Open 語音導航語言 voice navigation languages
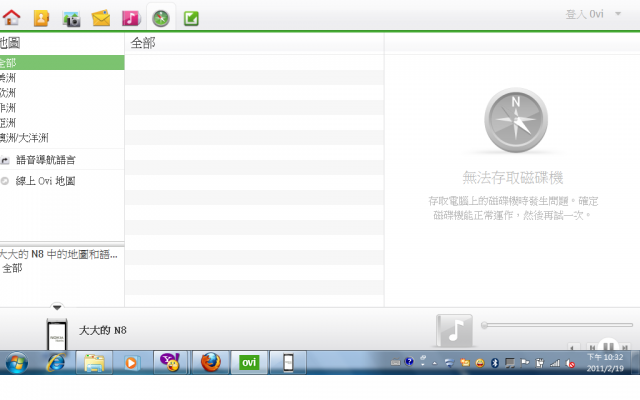Screen dimensions: 640x400 pos(45,160)
